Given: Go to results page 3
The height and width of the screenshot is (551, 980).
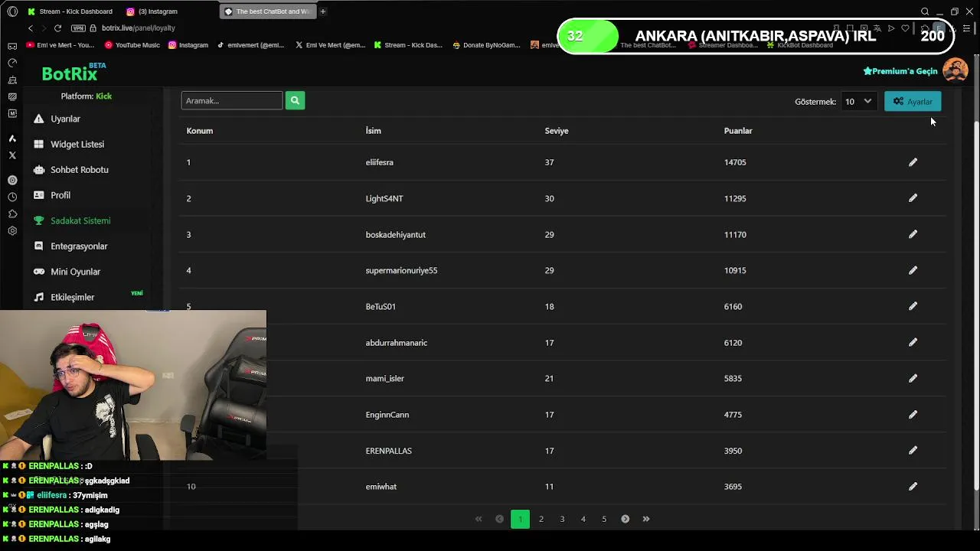Looking at the screenshot, I should click(562, 519).
